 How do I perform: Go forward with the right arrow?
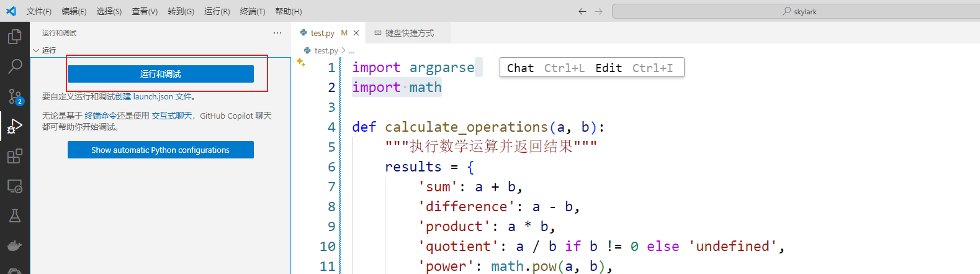coord(598,11)
